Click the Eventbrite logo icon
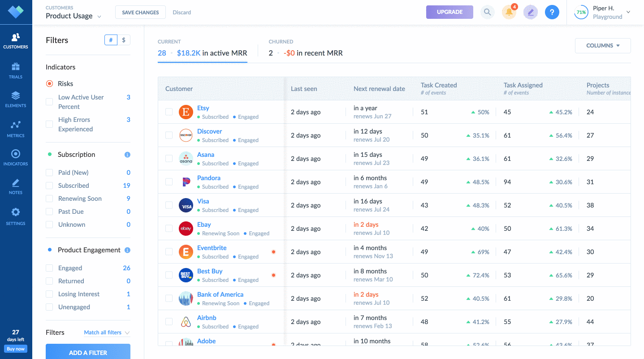Image resolution: width=644 pixels, height=359 pixels. tap(186, 252)
